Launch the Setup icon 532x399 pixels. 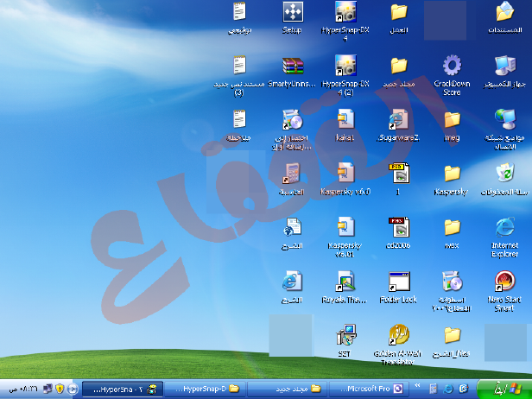tap(293, 13)
